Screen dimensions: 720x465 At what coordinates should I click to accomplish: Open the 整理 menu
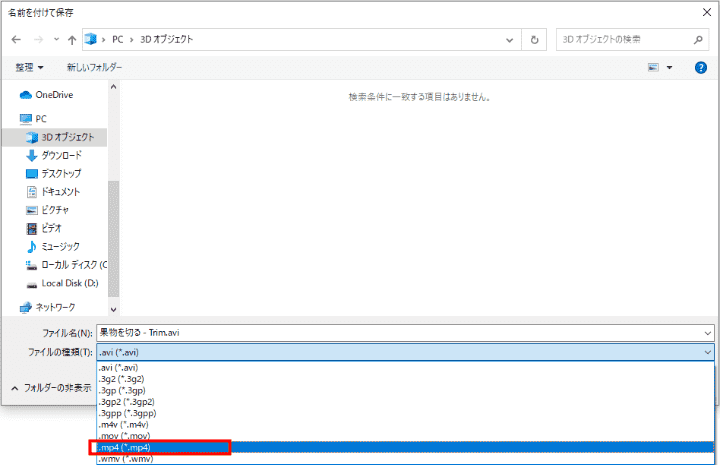click(29, 67)
